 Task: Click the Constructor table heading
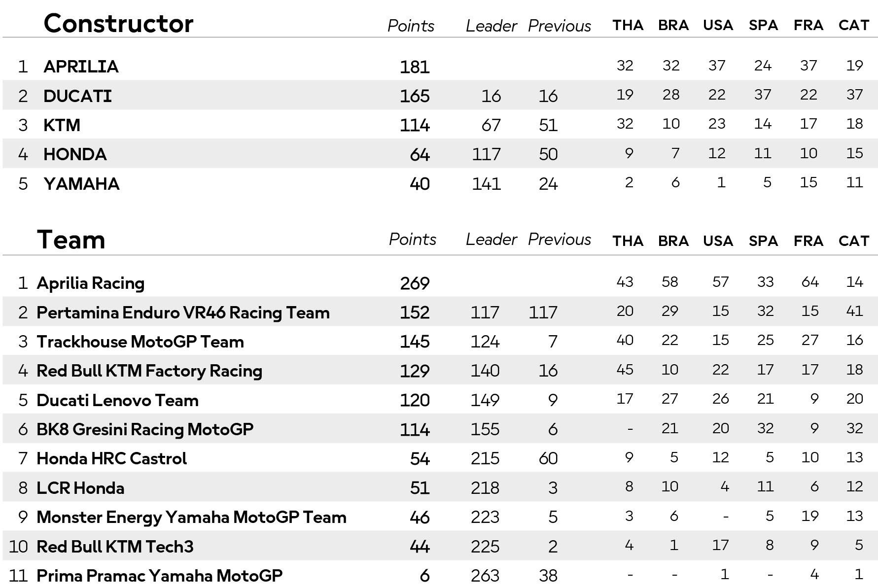[118, 23]
